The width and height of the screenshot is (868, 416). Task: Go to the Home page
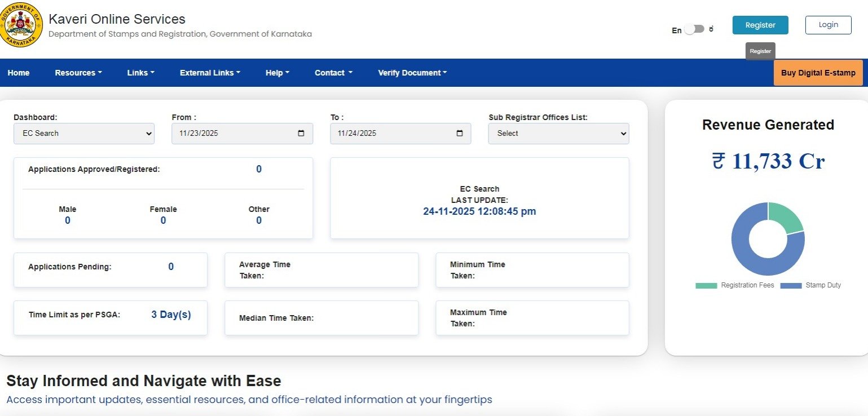(x=19, y=73)
